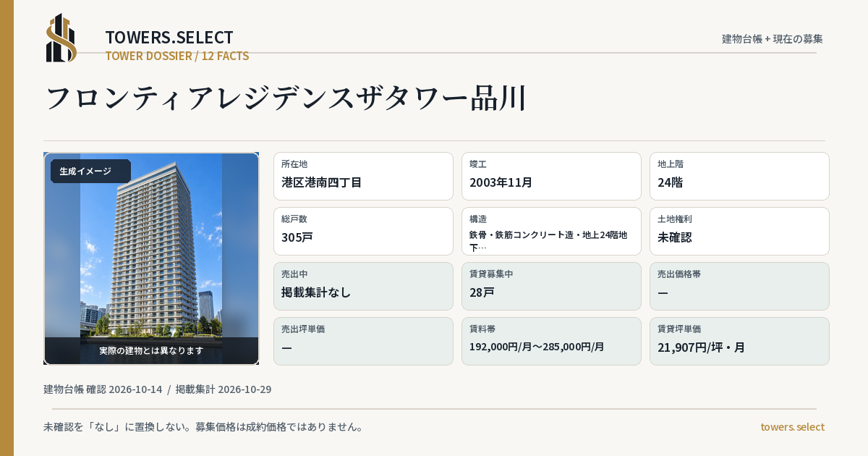
Task: Select the 売出坪単価 card
Action: (x=363, y=341)
